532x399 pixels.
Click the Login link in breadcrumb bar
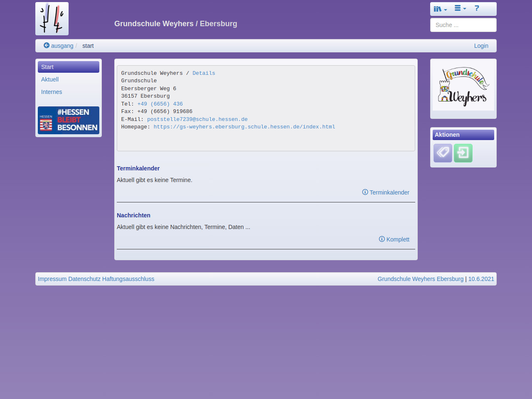pos(481,46)
